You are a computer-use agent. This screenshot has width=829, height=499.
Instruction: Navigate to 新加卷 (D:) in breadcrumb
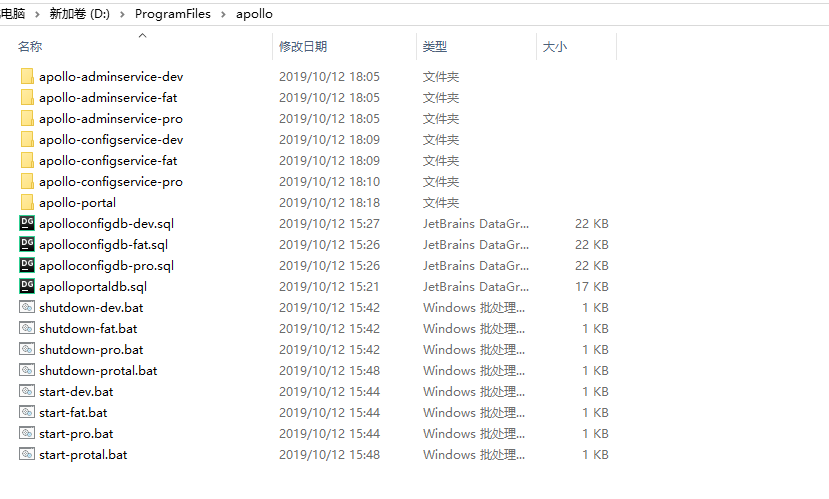(80, 14)
